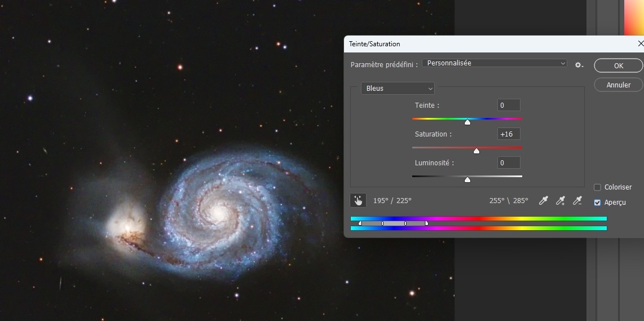
Task: Pick the eyedropper tool
Action: point(544,201)
